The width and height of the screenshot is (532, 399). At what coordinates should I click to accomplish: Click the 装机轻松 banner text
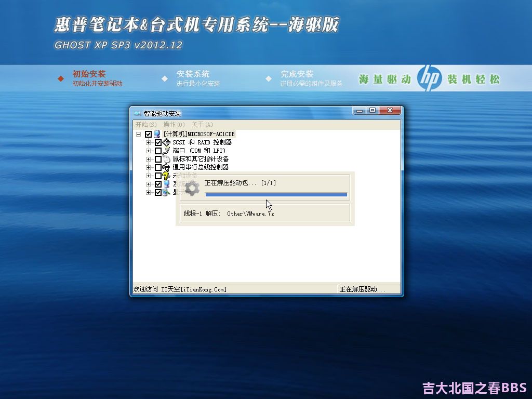click(x=474, y=79)
